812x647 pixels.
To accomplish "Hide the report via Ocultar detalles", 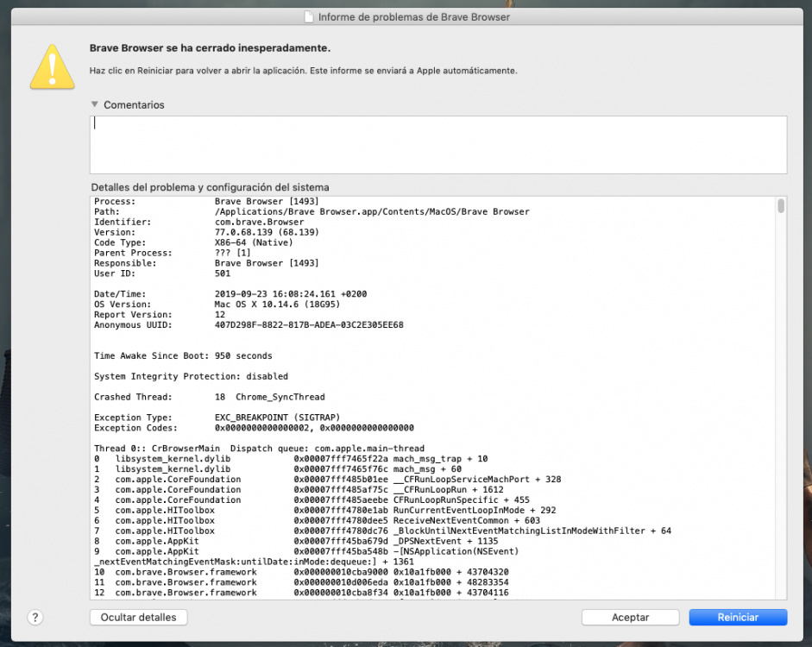I will pyautogui.click(x=138, y=617).
